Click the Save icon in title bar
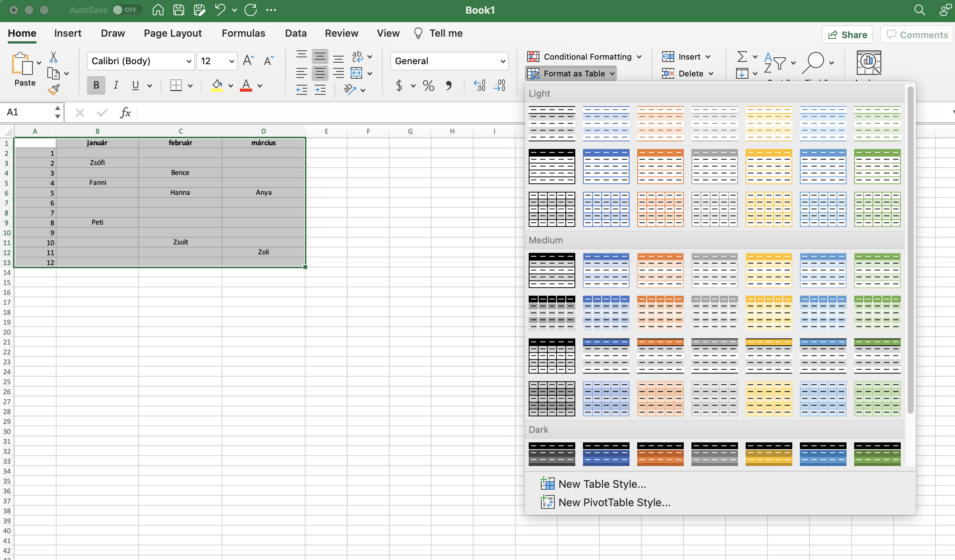The height and width of the screenshot is (560, 955). coord(178,10)
